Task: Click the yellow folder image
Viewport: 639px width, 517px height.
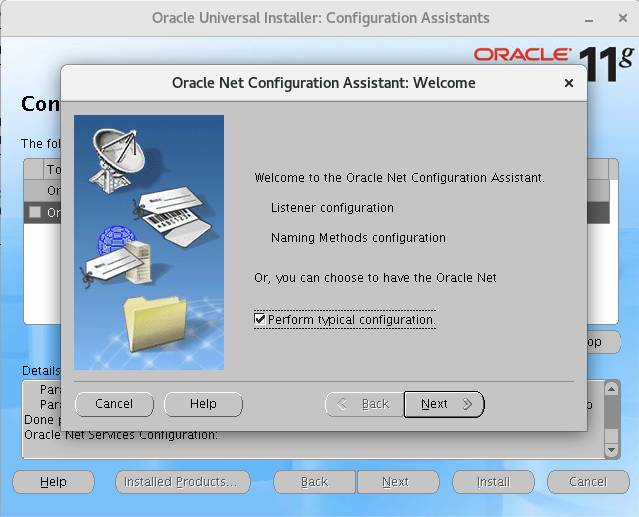Action: (x=155, y=324)
